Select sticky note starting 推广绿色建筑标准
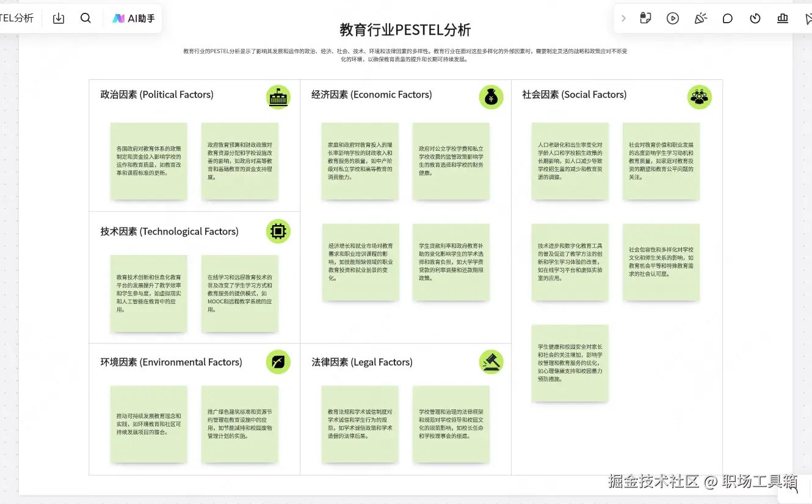812x504 pixels. click(240, 424)
